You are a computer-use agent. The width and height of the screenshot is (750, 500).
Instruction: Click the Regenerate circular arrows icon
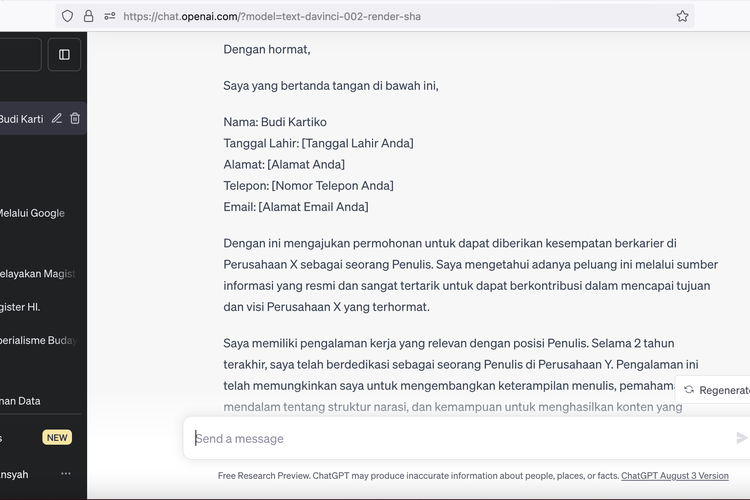[x=689, y=390]
